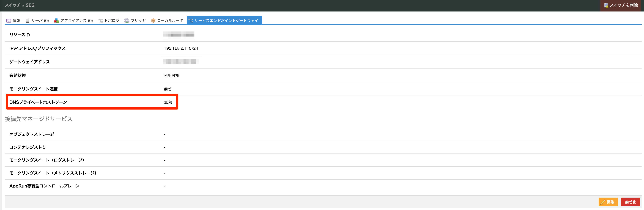The height and width of the screenshot is (210, 644).
Task: Click SEG in the breadcrumb title
Action: click(x=30, y=5)
